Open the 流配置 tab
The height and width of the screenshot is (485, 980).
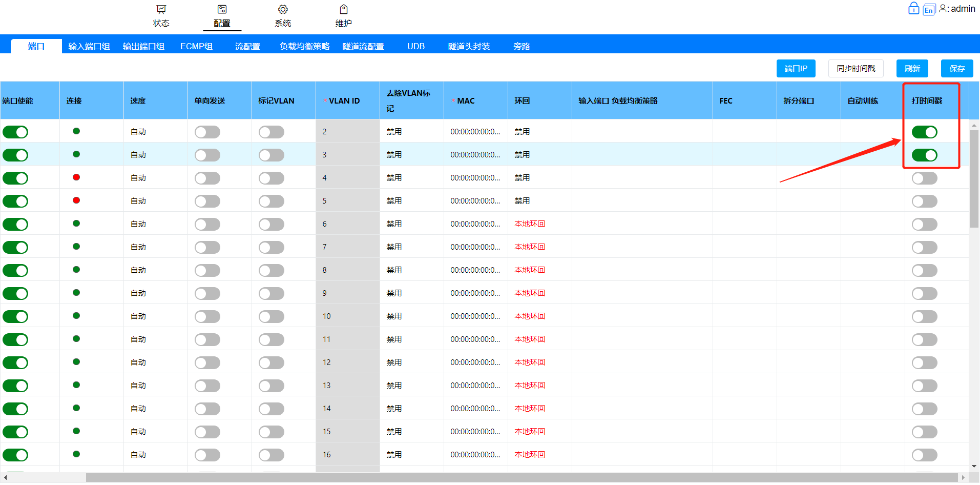coord(247,46)
